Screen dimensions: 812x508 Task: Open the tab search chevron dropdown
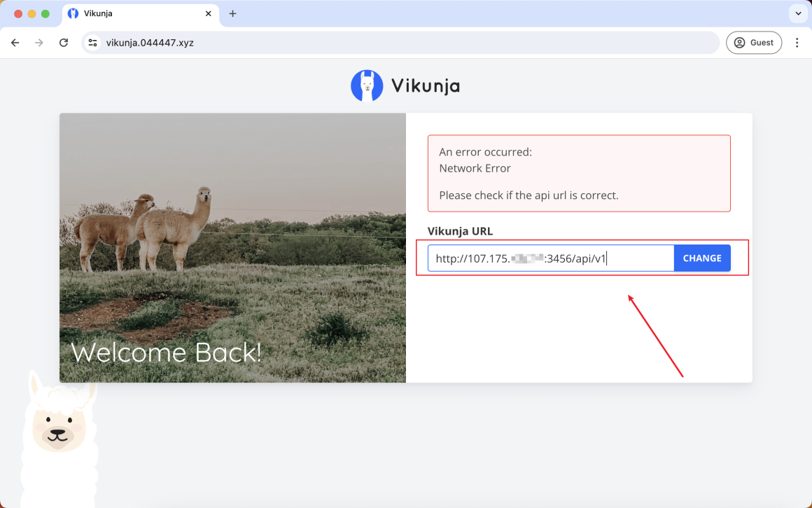click(797, 13)
